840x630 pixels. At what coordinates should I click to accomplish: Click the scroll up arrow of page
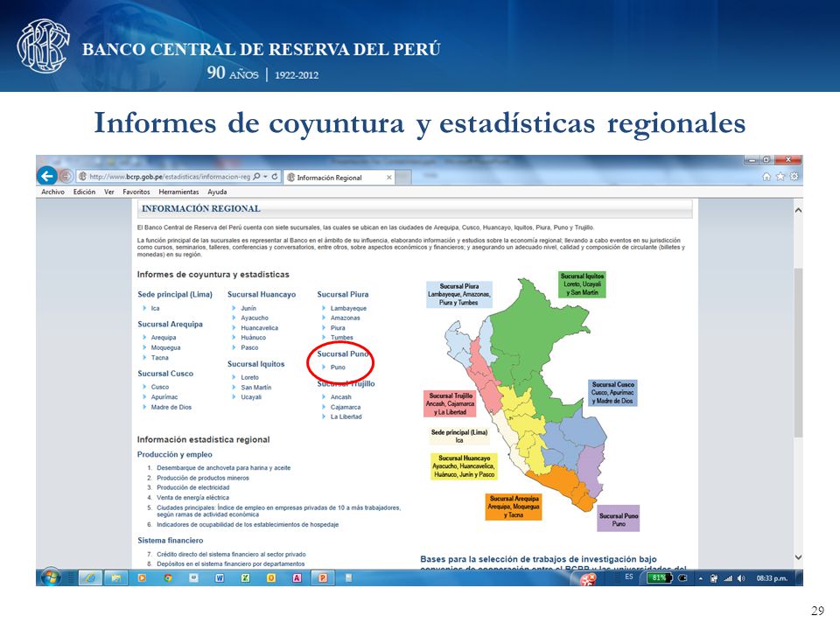[x=798, y=211]
